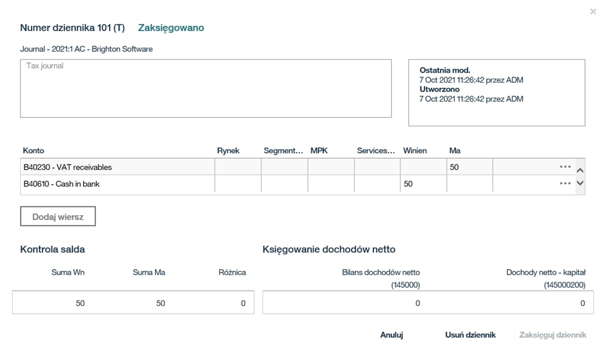This screenshot has width=606, height=364.
Task: Select Rynek cell in VAT receivables row
Action: tap(237, 167)
